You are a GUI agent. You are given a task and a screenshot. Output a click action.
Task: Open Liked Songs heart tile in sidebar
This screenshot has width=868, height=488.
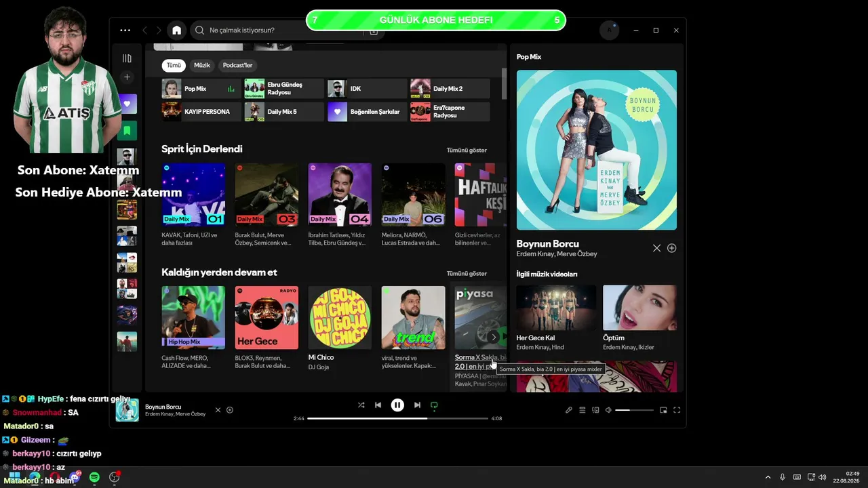coord(127,104)
